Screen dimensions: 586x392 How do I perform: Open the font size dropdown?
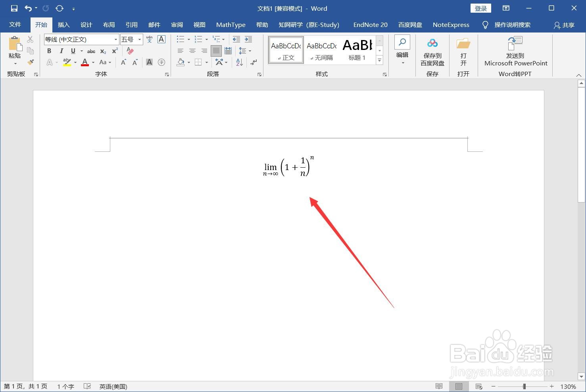click(140, 39)
